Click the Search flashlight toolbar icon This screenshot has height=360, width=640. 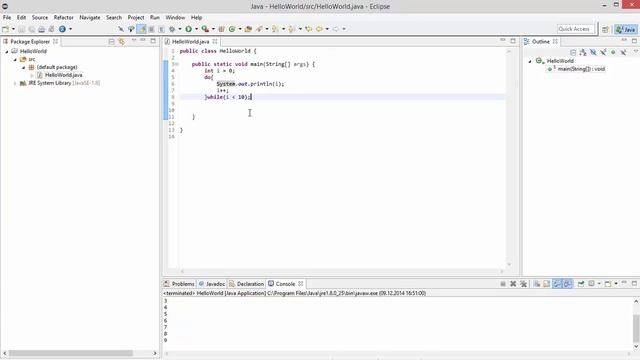[x=259, y=29]
